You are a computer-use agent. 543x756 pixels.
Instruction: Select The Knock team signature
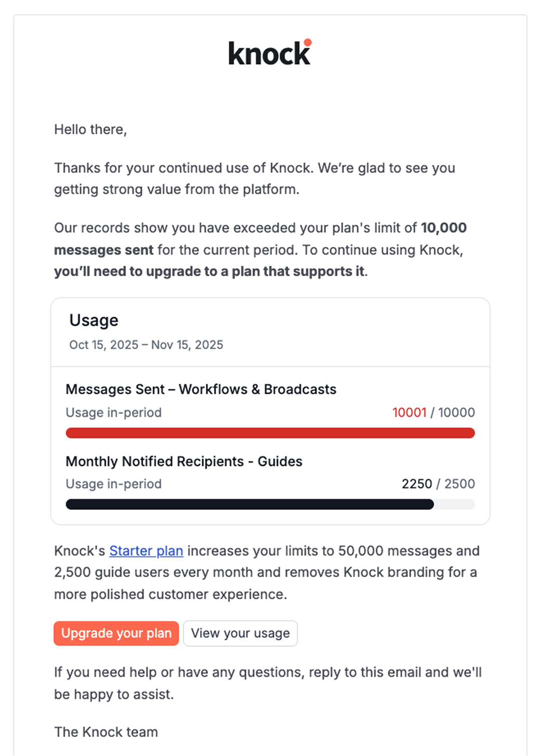tap(106, 731)
